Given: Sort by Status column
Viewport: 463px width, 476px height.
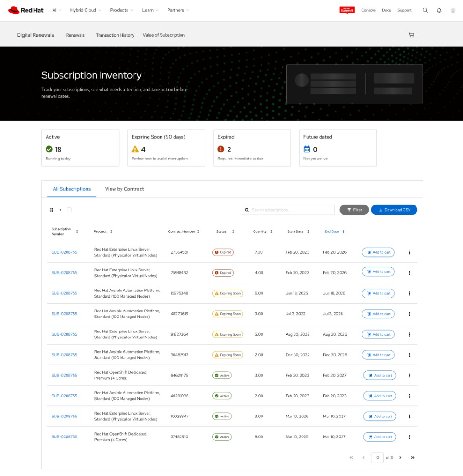Looking at the screenshot, I should [233, 231].
